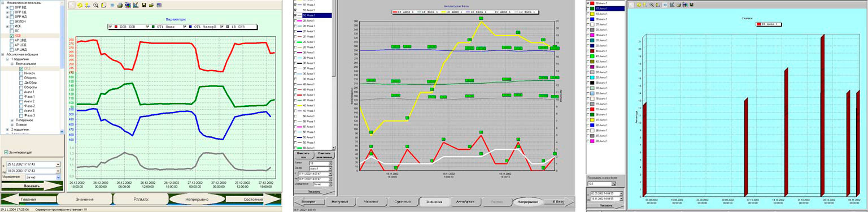Check the УКЛОН checkbox in left tree

pyautogui.click(x=11, y=21)
